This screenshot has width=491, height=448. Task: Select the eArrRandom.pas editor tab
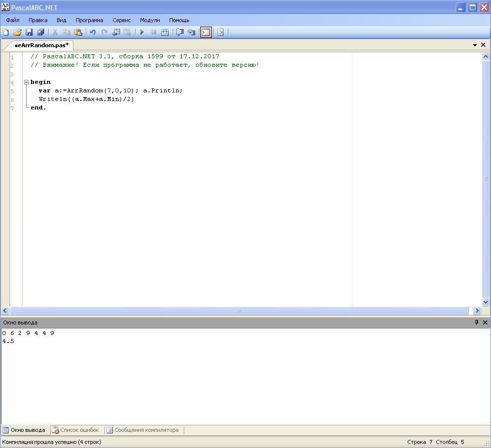(41, 45)
